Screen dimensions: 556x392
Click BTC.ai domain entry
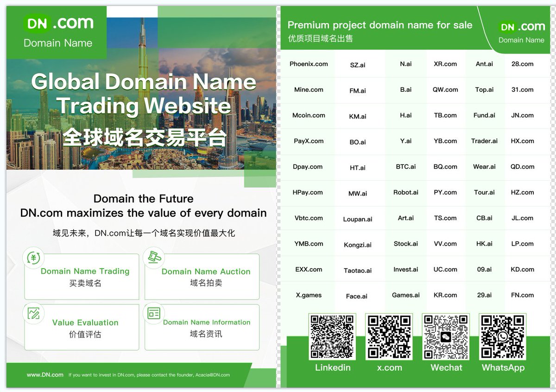[x=406, y=167]
